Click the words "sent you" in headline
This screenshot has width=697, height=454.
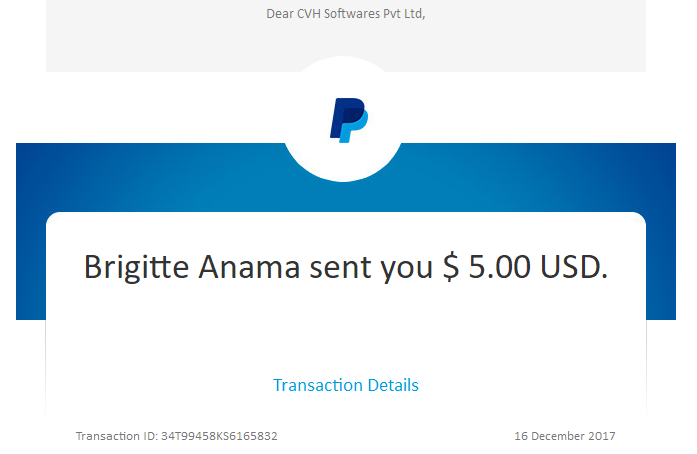pyautogui.click(x=371, y=268)
